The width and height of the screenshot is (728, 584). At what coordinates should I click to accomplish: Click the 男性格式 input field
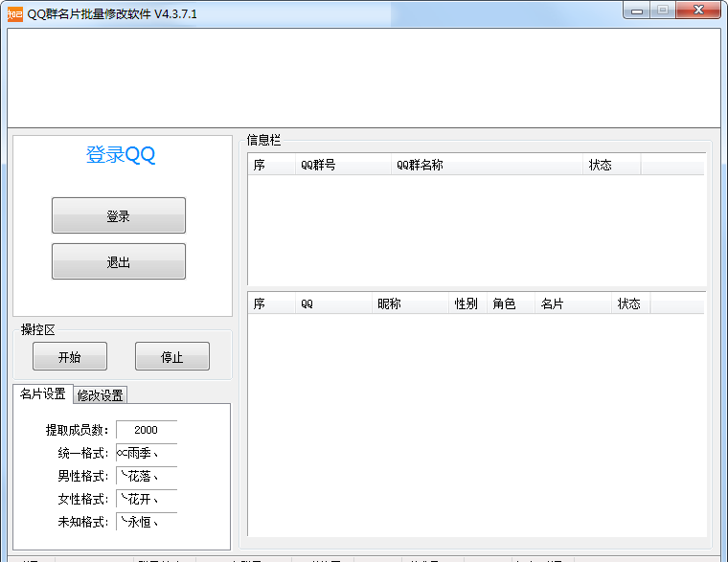(x=147, y=476)
